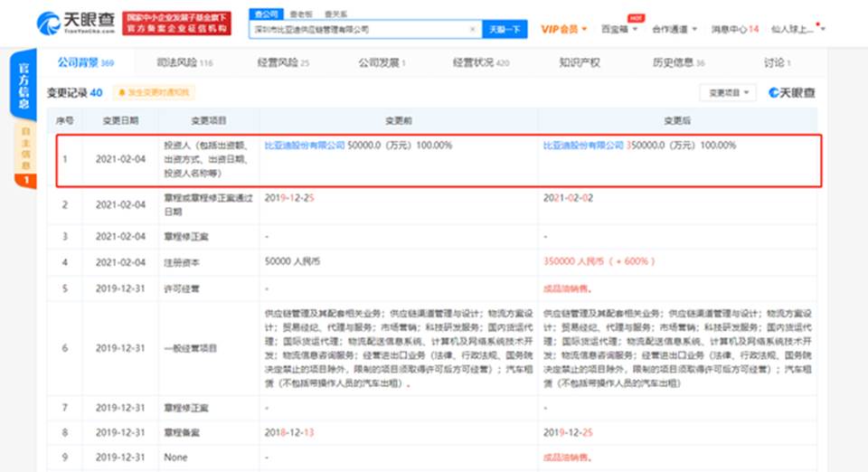Open the 历史信息 36 tab
This screenshot has width=868, height=472.
(x=678, y=62)
